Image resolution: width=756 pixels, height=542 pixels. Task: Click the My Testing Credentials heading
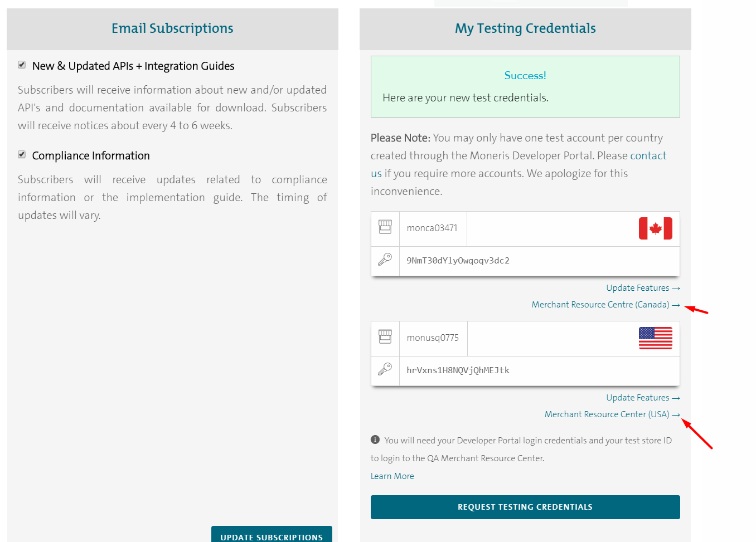(x=525, y=28)
